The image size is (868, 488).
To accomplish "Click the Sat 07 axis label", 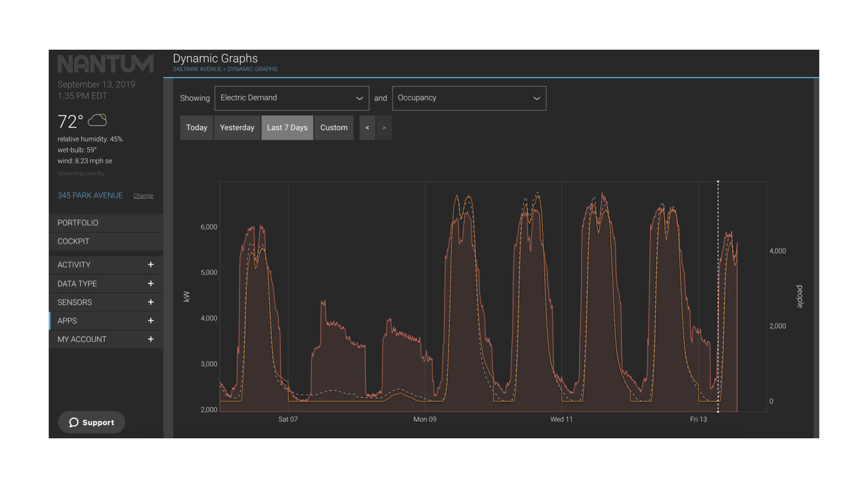I will (x=288, y=419).
